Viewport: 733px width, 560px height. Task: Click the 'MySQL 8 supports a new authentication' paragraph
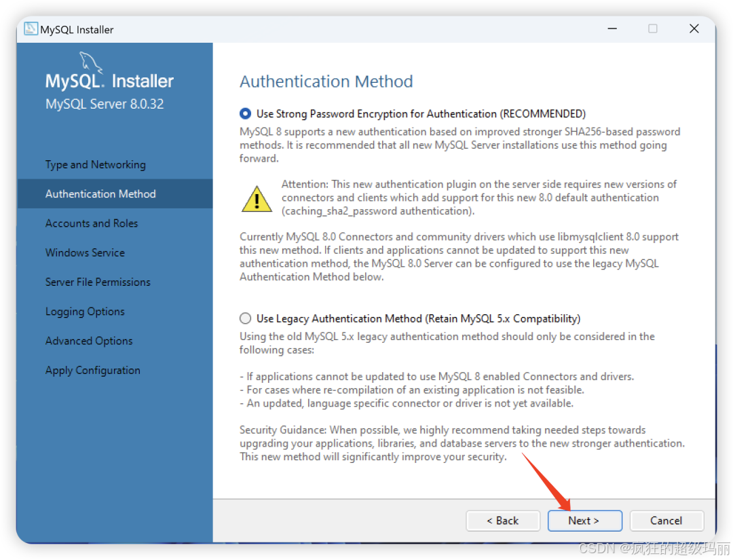[x=460, y=145]
